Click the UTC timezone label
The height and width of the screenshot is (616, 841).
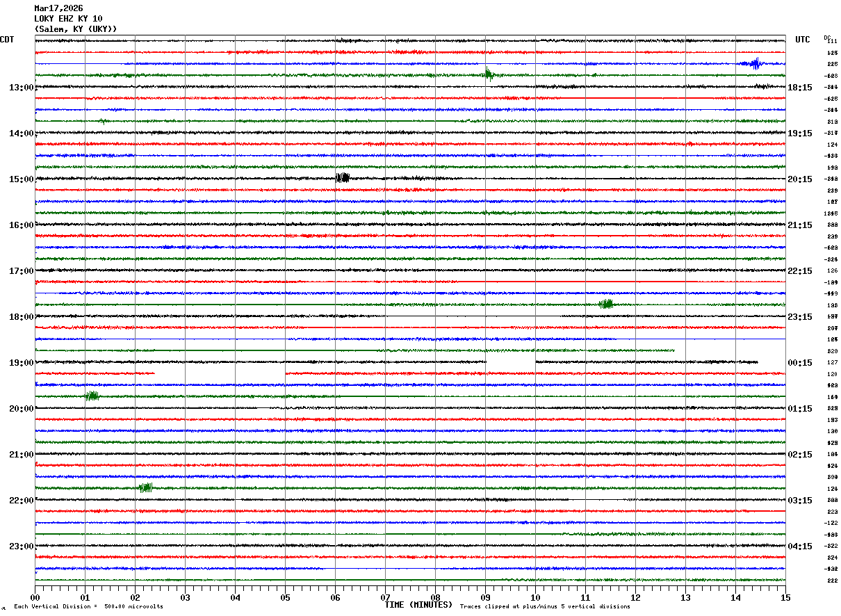803,40
